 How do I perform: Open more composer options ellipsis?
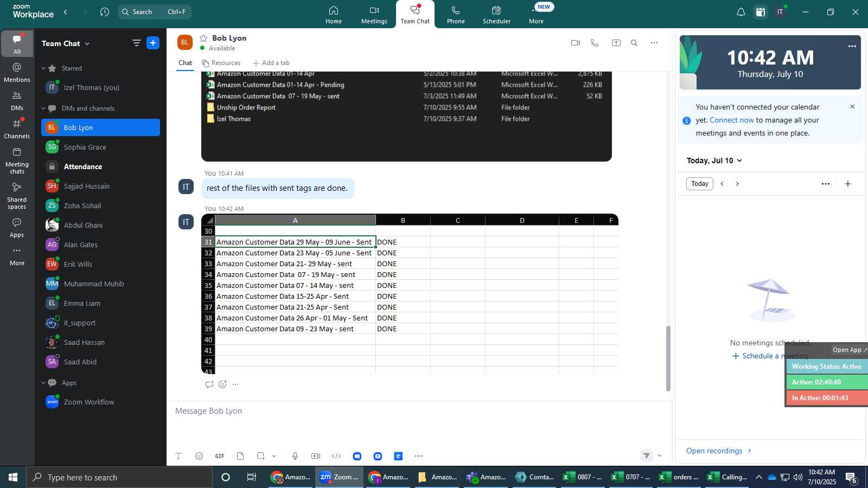419,456
